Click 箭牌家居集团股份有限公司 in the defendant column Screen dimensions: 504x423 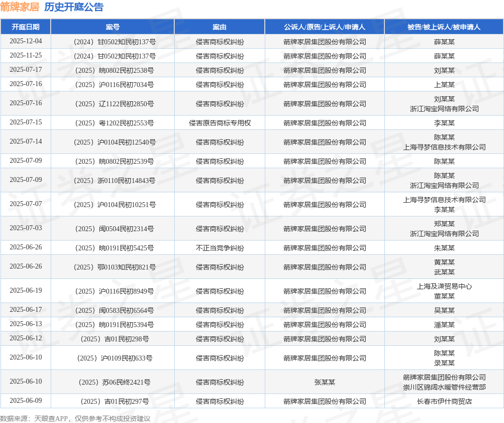pos(444,377)
